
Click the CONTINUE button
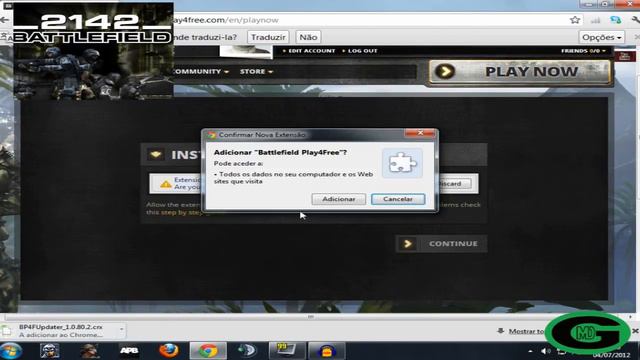[441, 244]
